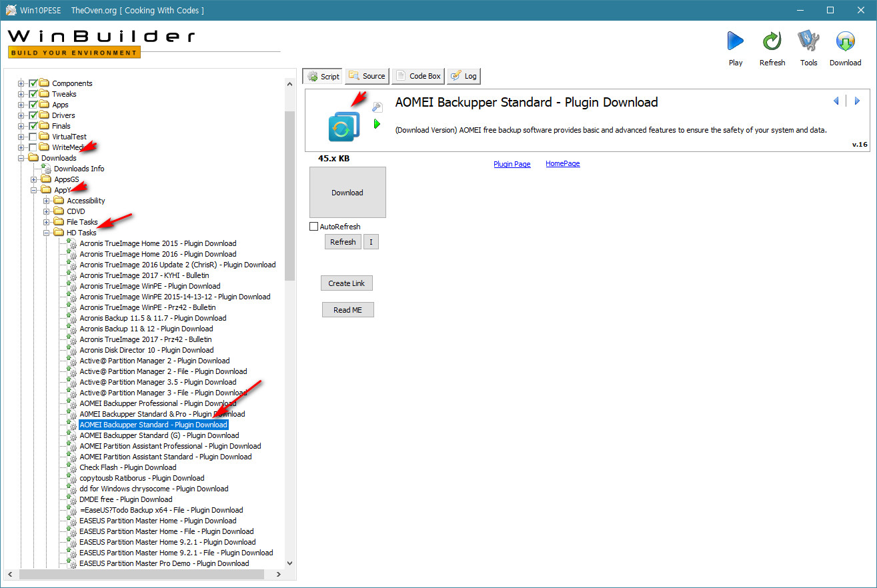
Task: Click the Downloads Info script icon
Action: click(46, 169)
